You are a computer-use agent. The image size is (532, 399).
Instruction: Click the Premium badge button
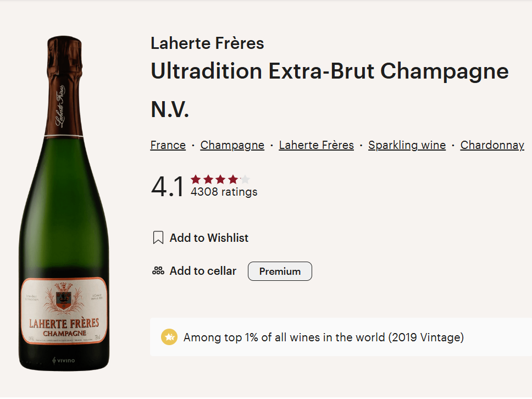tap(280, 271)
